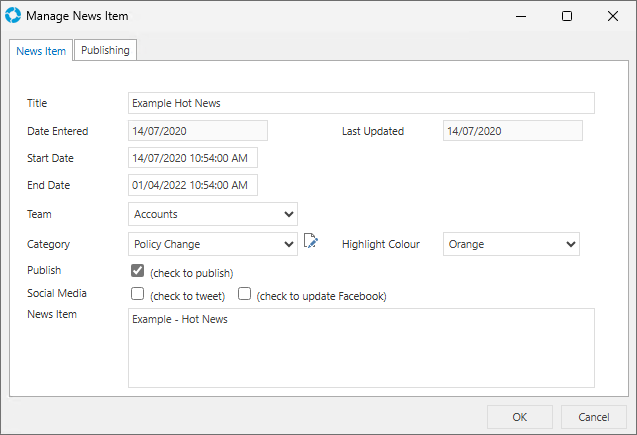Open the Team dropdown showing Accounts
This screenshot has height=435, width=637.
click(x=213, y=214)
